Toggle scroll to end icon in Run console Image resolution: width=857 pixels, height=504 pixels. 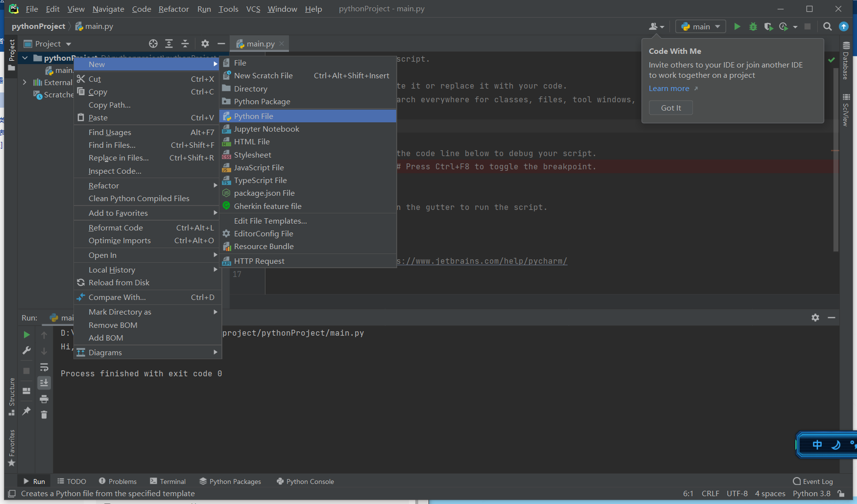[44, 383]
